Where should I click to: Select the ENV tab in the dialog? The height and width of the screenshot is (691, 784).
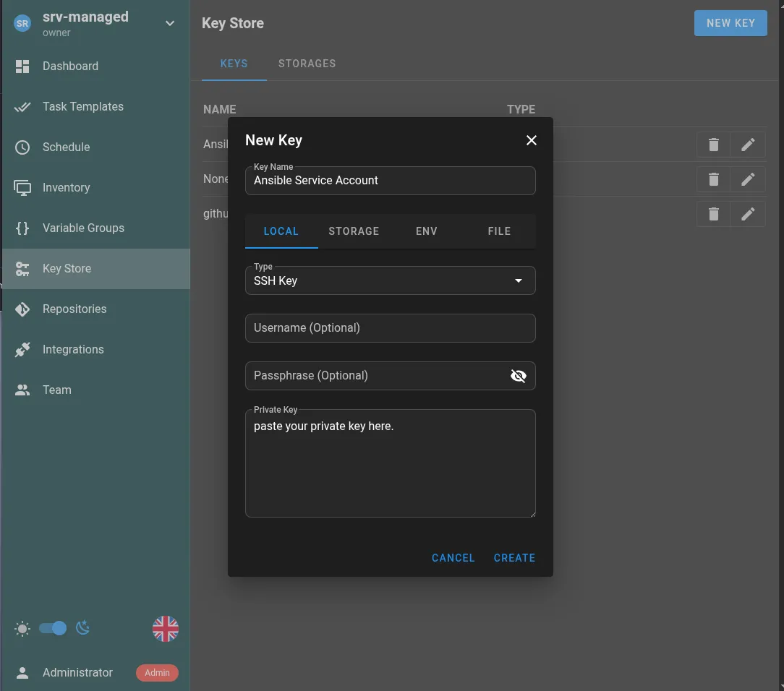(x=426, y=231)
